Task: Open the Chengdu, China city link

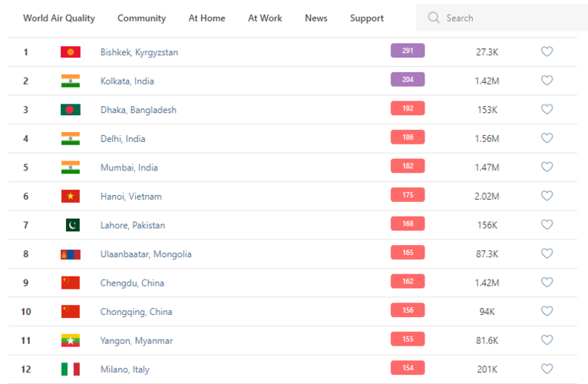Action: pos(132,283)
